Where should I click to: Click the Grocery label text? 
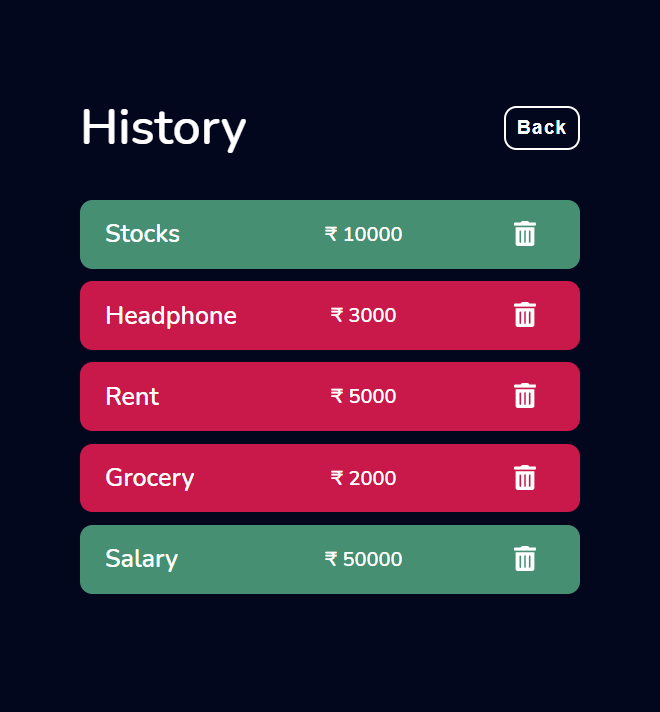pyautogui.click(x=150, y=478)
